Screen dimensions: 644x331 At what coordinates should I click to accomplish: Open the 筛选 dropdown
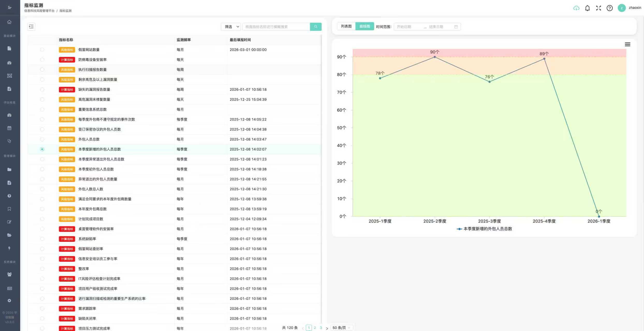(x=231, y=27)
